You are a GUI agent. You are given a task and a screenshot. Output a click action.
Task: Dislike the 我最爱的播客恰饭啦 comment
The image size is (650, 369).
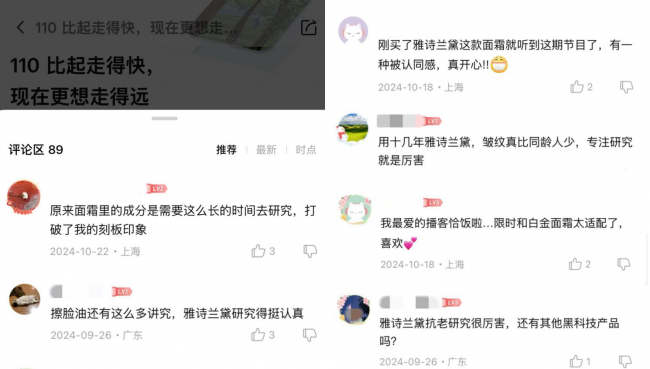tap(624, 264)
